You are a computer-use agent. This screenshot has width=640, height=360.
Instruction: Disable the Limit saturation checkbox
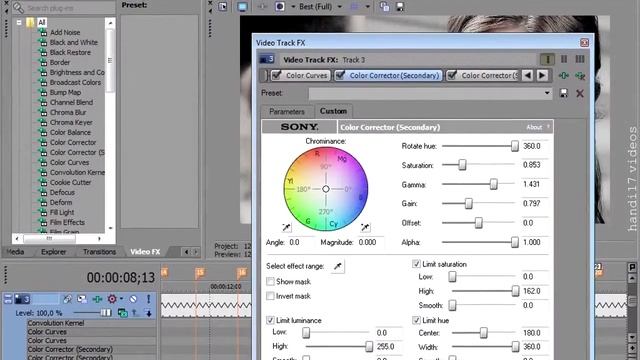pos(416,264)
